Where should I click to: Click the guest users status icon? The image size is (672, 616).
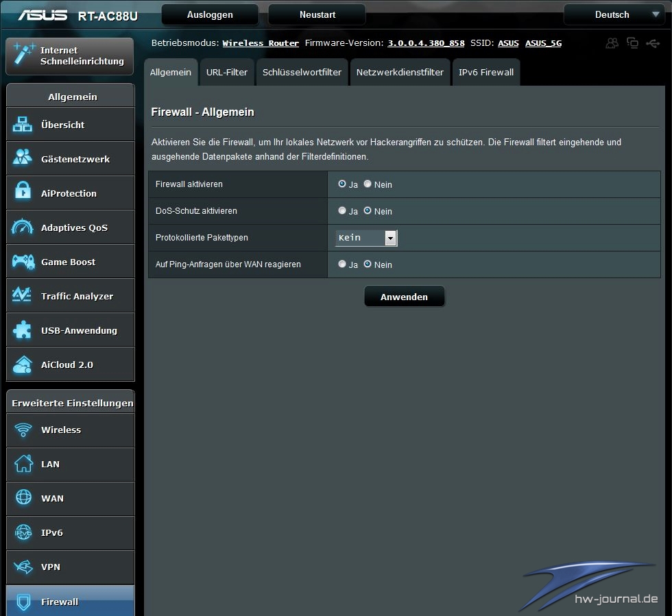coord(612,43)
